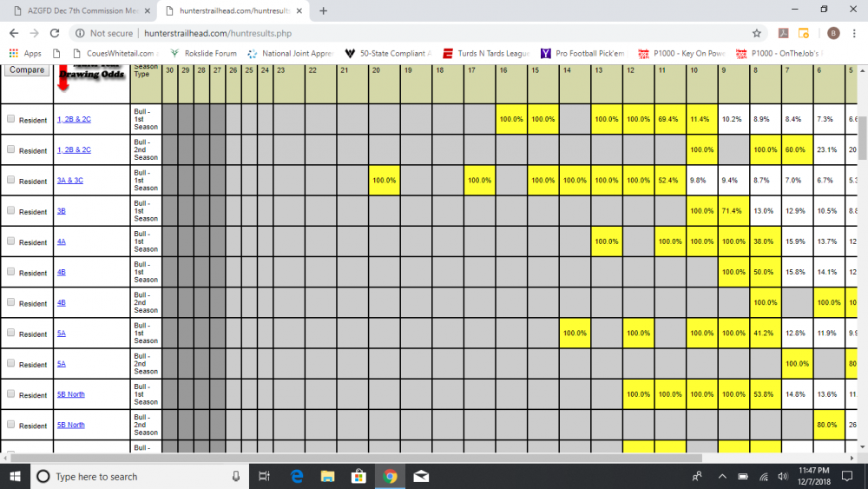868x489 pixels.
Task: Open 1, 2B & 2C link in 1st Season row
Action: click(x=74, y=119)
